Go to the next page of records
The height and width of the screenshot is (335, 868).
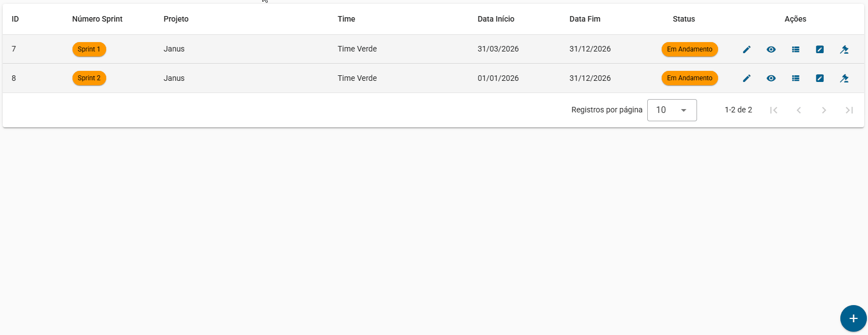tap(824, 110)
